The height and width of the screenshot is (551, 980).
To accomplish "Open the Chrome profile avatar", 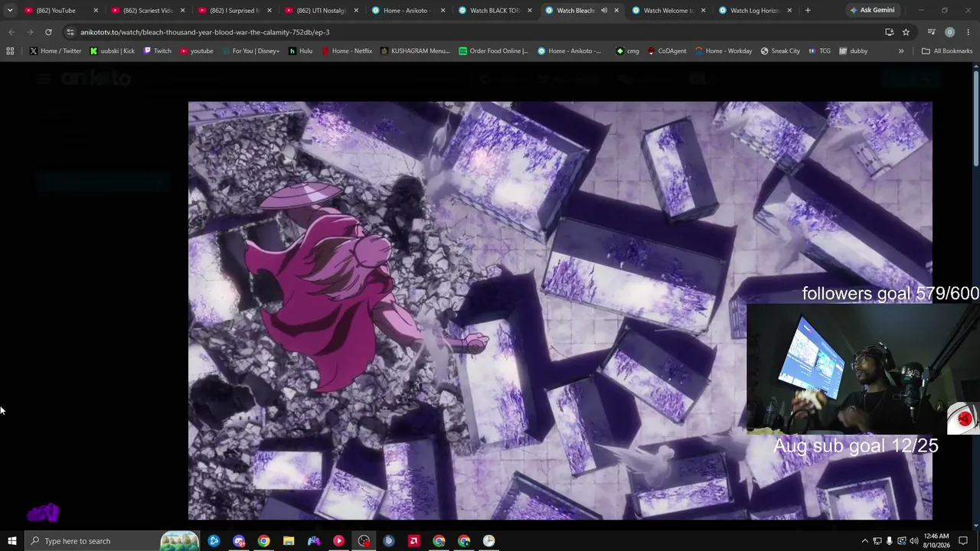I will [949, 32].
